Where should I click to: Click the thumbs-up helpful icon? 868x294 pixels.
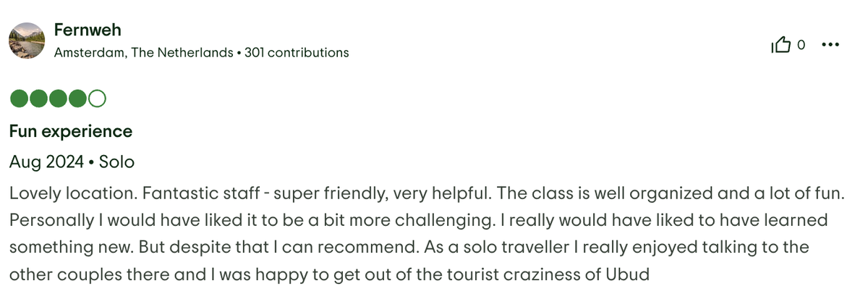[x=781, y=46]
